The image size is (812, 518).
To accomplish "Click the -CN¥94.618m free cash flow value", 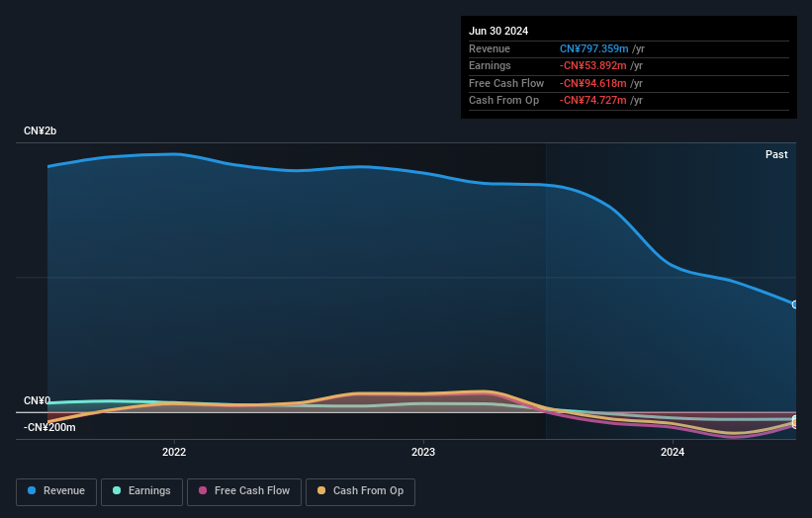I will tap(593, 83).
